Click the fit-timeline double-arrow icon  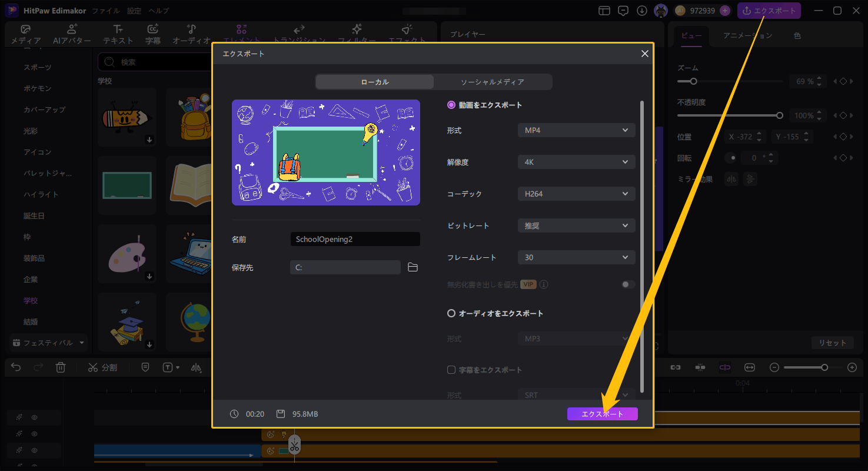[x=749, y=367]
